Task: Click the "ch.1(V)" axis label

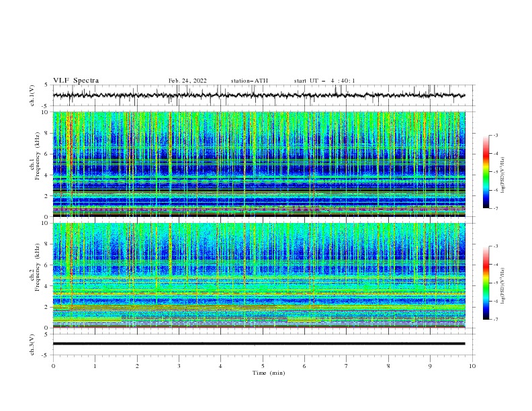Action: tap(32, 95)
